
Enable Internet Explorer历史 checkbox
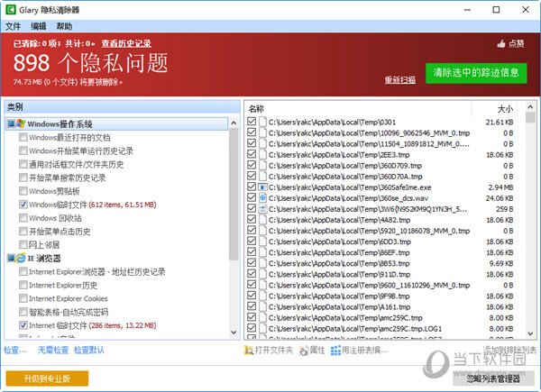pos(23,285)
